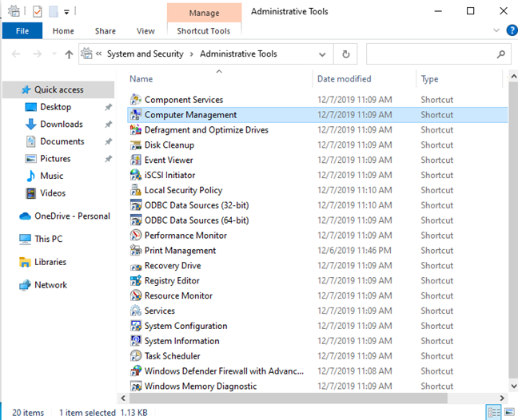
Task: Switch to details view layout icon
Action: click(494, 412)
